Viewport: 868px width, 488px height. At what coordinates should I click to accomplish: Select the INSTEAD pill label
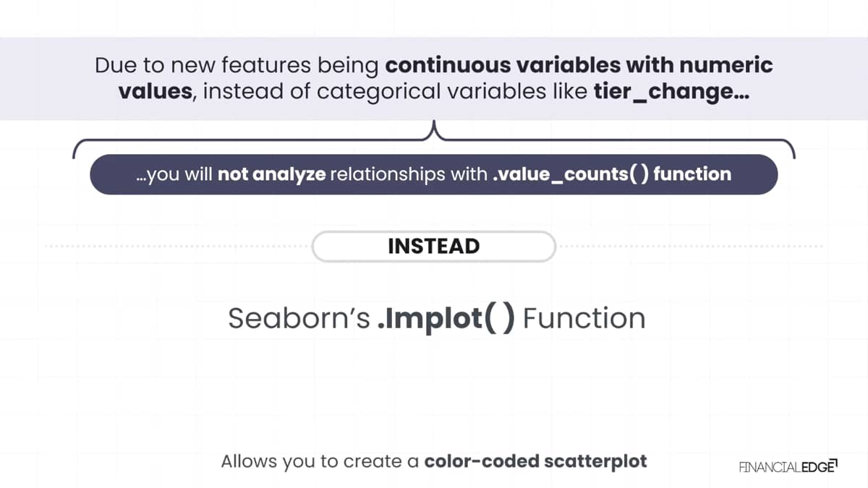[x=434, y=246]
